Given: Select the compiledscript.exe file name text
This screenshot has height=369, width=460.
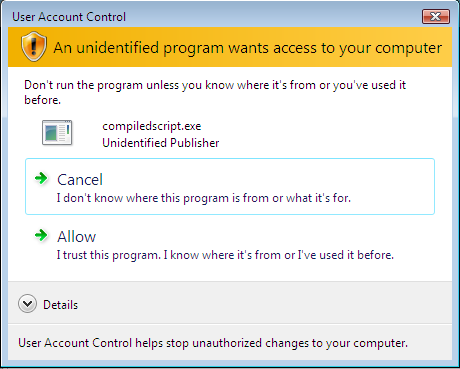Looking at the screenshot, I should 152,126.
